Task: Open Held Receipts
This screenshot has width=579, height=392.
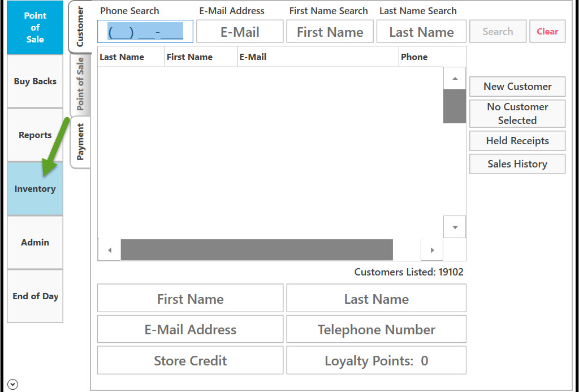Action: pos(517,141)
